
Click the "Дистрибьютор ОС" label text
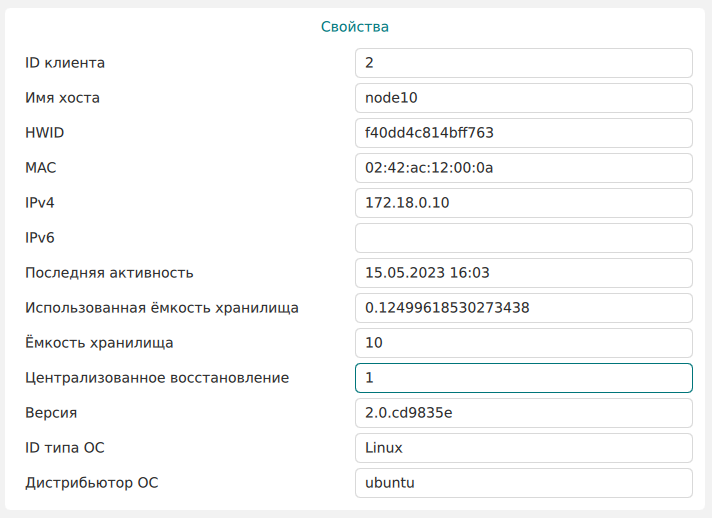point(92,483)
